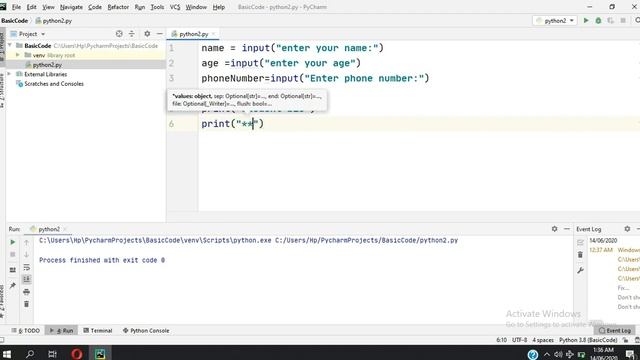The width and height of the screenshot is (640, 360).
Task: Hide the Project panel with the minus icon
Action: [160, 34]
